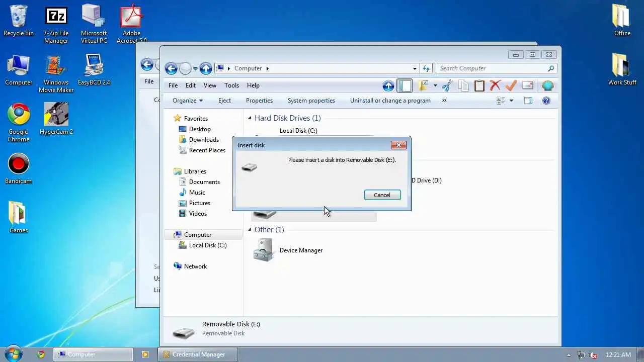This screenshot has height=362, width=644.
Task: Open the address bar history dropdown
Action: pyautogui.click(x=415, y=68)
